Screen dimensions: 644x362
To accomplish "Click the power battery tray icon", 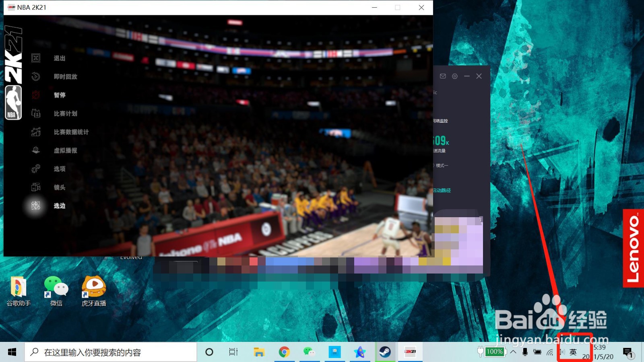I will coord(537,352).
